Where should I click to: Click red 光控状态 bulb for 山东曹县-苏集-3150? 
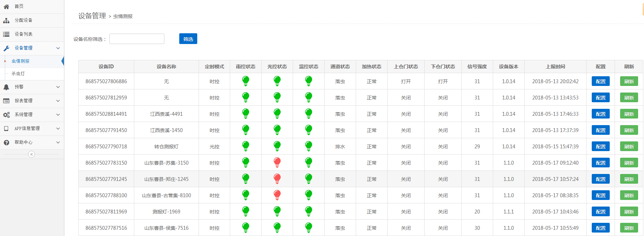tap(277, 162)
